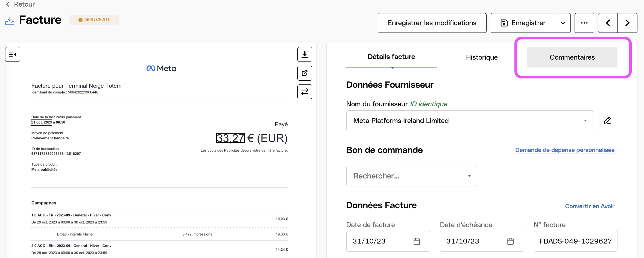Click Broad - intérêts Flaine line
The height and width of the screenshot is (258, 644).
75,234
